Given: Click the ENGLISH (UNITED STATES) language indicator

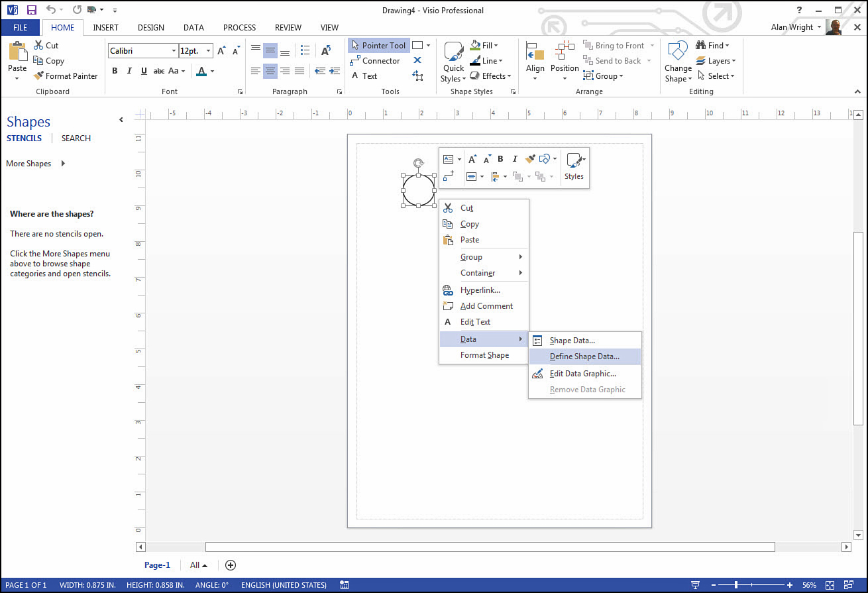Looking at the screenshot, I should [x=284, y=585].
